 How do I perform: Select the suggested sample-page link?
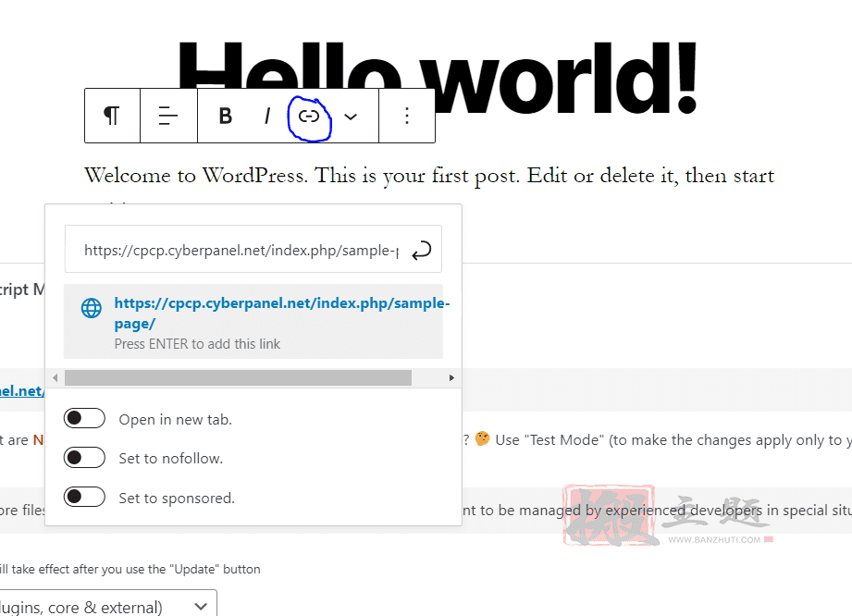point(253,322)
